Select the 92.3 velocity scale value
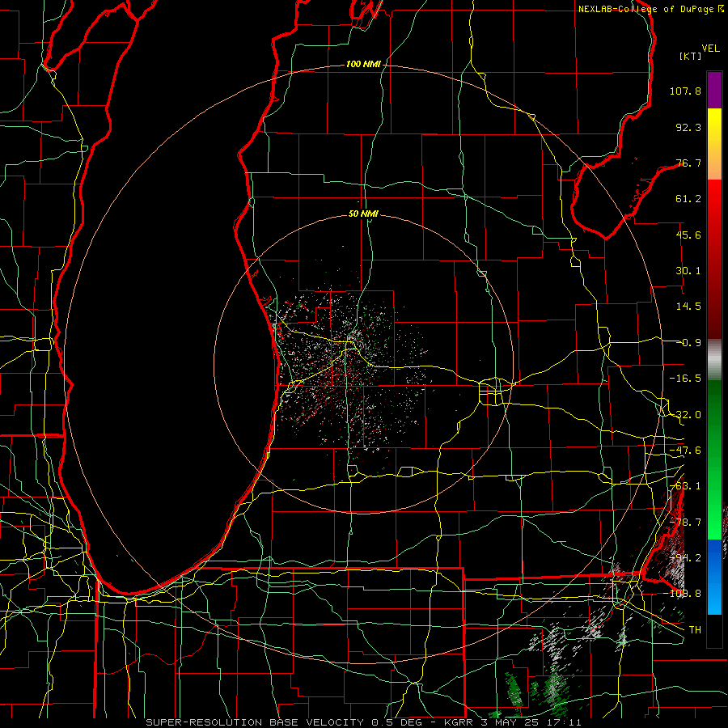 pos(688,127)
